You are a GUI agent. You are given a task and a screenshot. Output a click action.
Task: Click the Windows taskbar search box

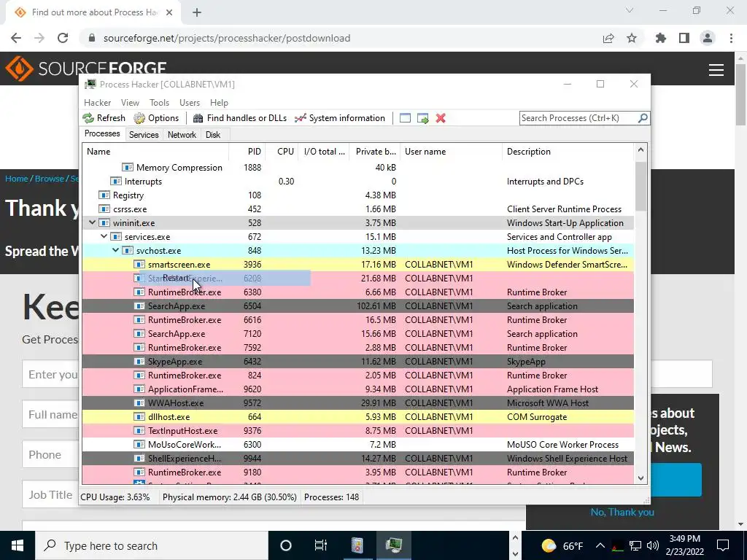point(152,545)
